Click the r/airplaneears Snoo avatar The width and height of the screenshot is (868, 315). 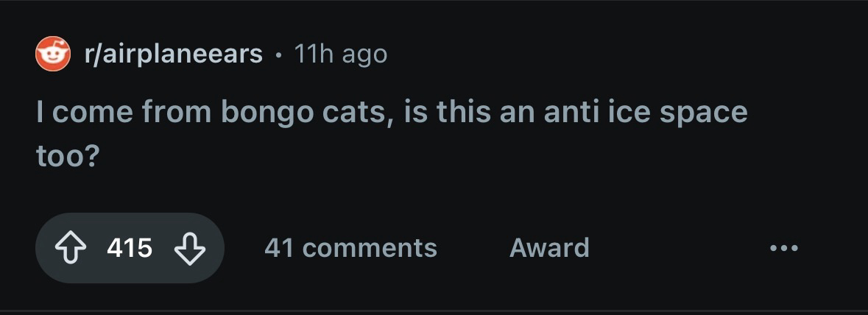(x=53, y=54)
